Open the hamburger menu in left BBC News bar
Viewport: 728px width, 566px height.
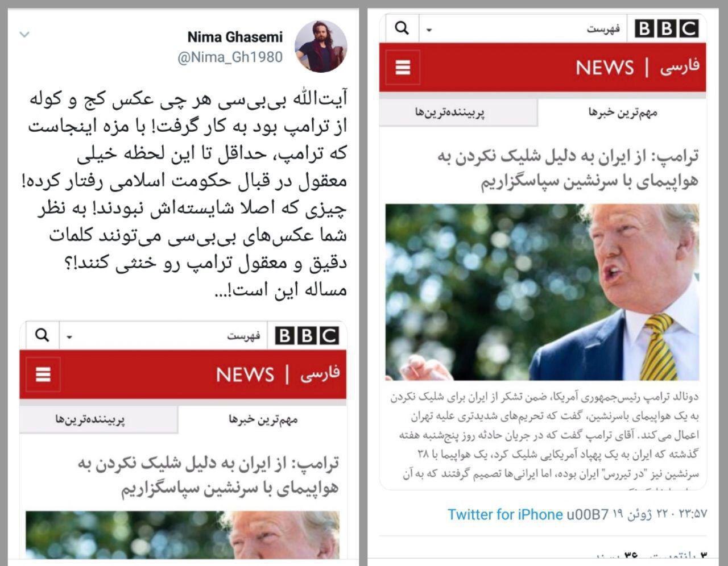tap(43, 374)
